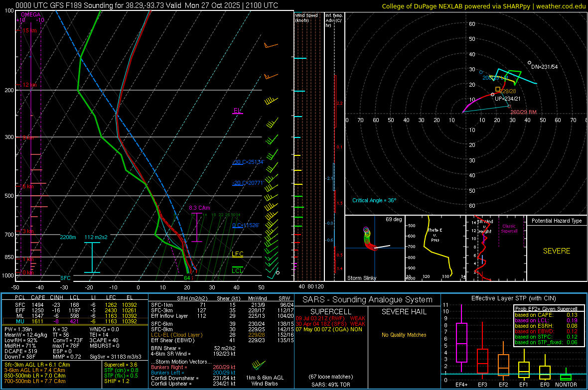The width and height of the screenshot is (588, 390).
Task: Click the 'Supercell = 3.6' parameter
Action: 121,365
